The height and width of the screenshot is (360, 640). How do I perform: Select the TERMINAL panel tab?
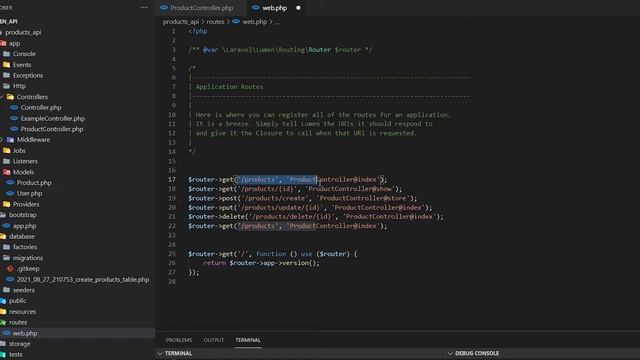tap(248, 340)
